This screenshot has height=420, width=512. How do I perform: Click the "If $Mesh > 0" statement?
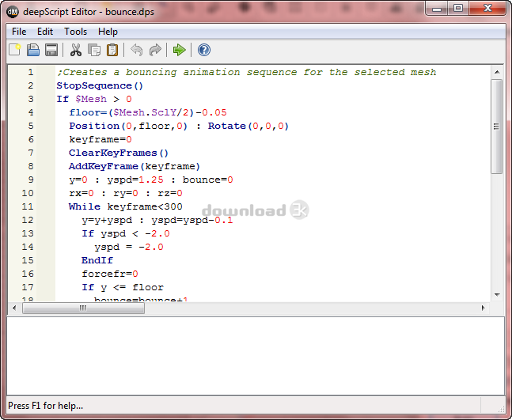[x=94, y=99]
